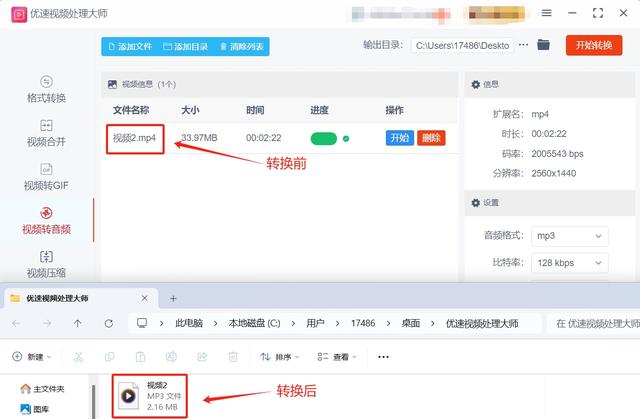Click the green completed status dot
This screenshot has height=419, width=640.
click(346, 139)
